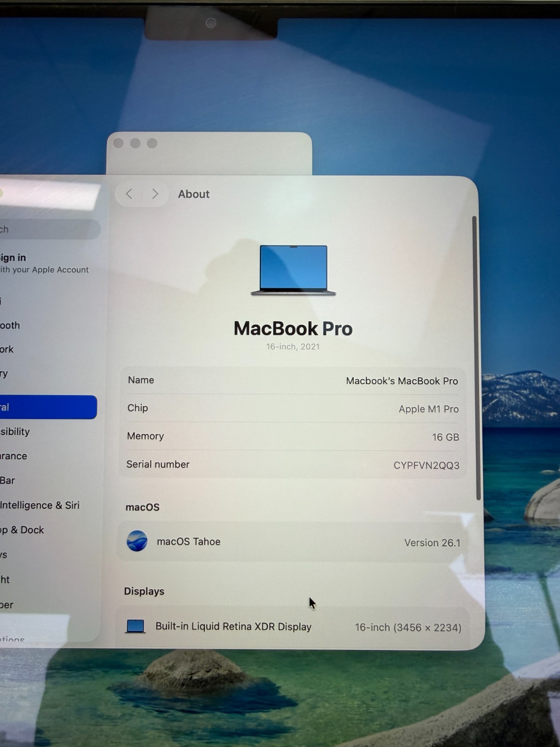Screen dimensions: 560x747
Task: Click the macOS Tahoe label
Action: (x=189, y=542)
